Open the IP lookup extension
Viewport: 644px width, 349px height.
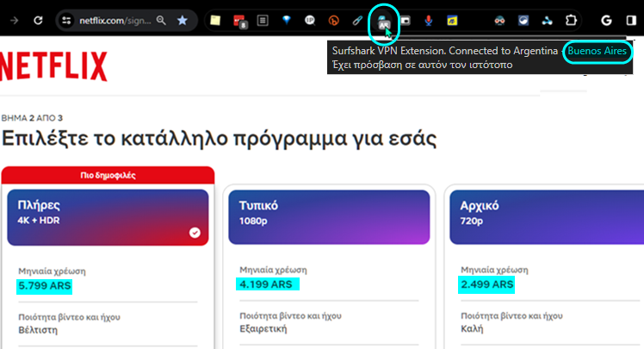coord(310,20)
